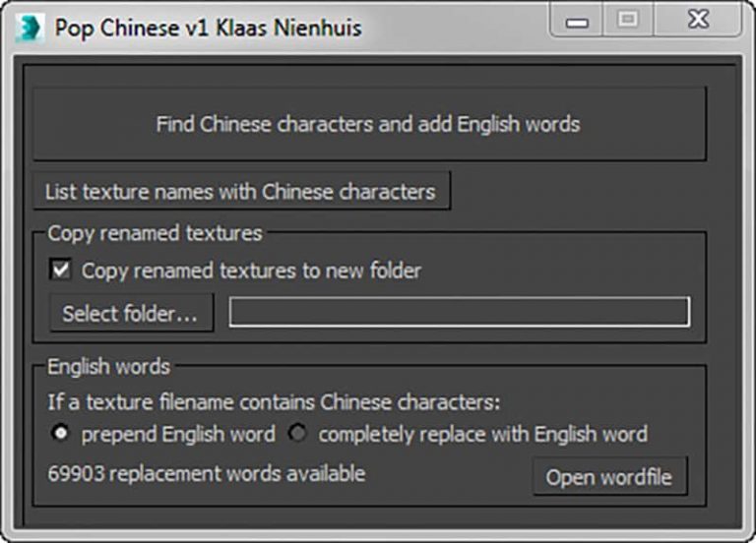Image resolution: width=756 pixels, height=543 pixels.
Task: Run Find Chinese characters and add English words
Action: point(369,124)
